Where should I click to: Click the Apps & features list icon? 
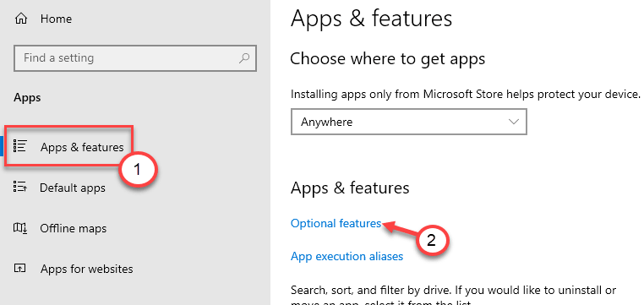point(19,146)
